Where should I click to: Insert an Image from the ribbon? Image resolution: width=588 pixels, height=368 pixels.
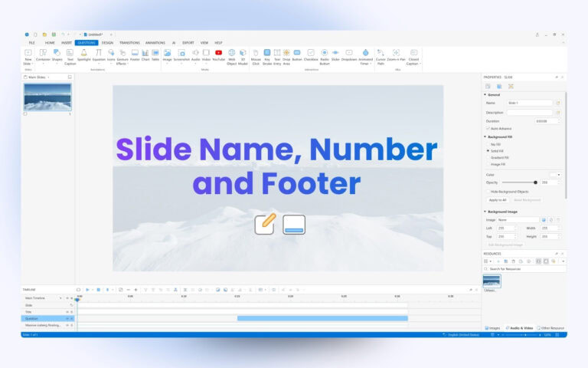tap(167, 55)
